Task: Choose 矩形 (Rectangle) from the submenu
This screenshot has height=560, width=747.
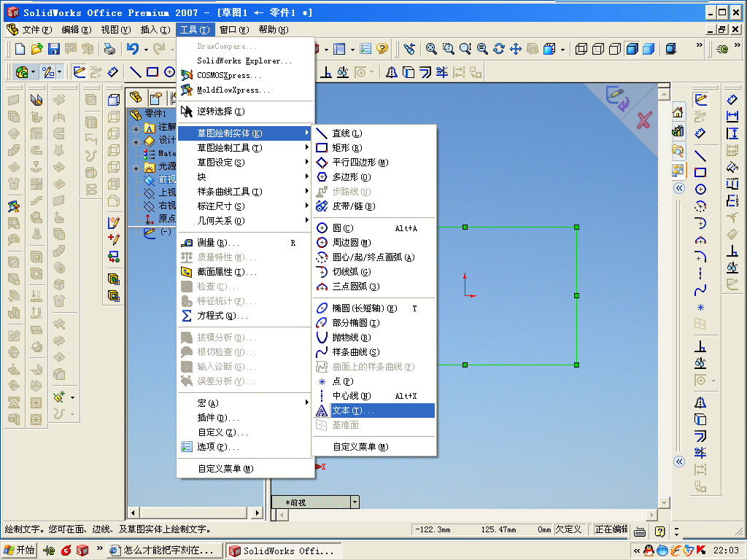Action: [374, 147]
